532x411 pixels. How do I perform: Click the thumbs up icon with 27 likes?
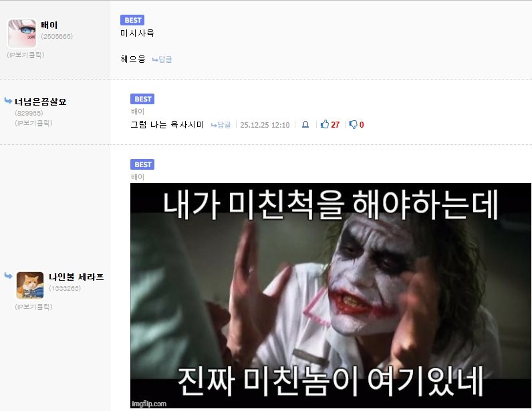click(x=325, y=124)
